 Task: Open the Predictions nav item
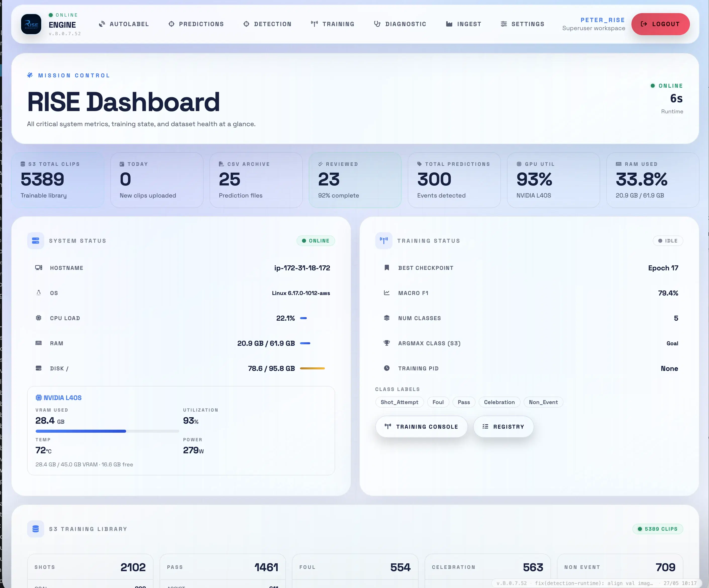tap(196, 24)
